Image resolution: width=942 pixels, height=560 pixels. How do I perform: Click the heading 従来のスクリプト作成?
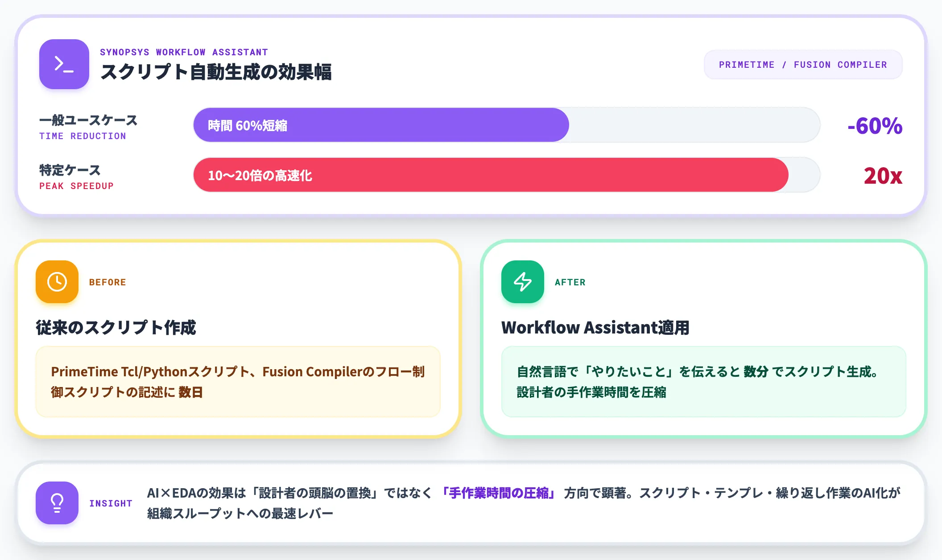(x=116, y=327)
